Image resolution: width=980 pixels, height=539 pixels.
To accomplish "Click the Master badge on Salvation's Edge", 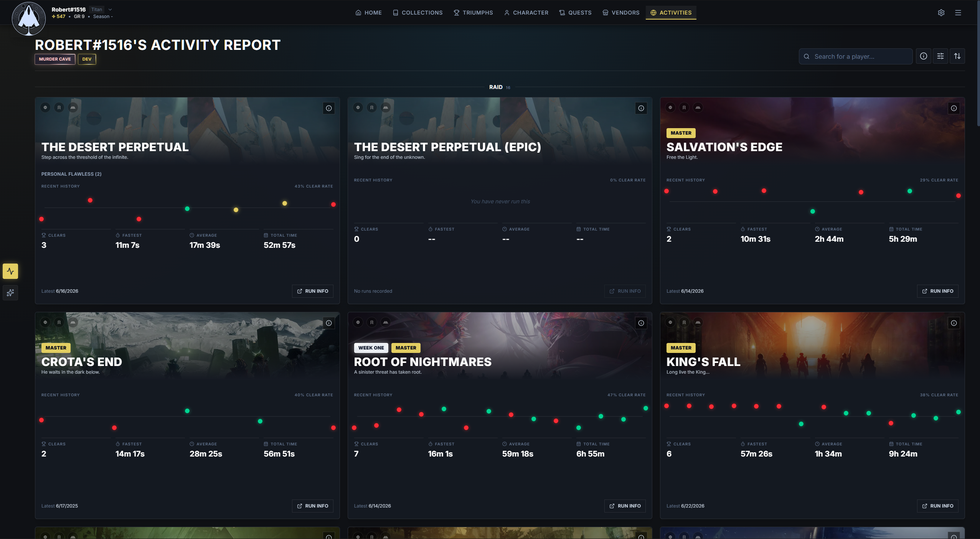I will 681,133.
